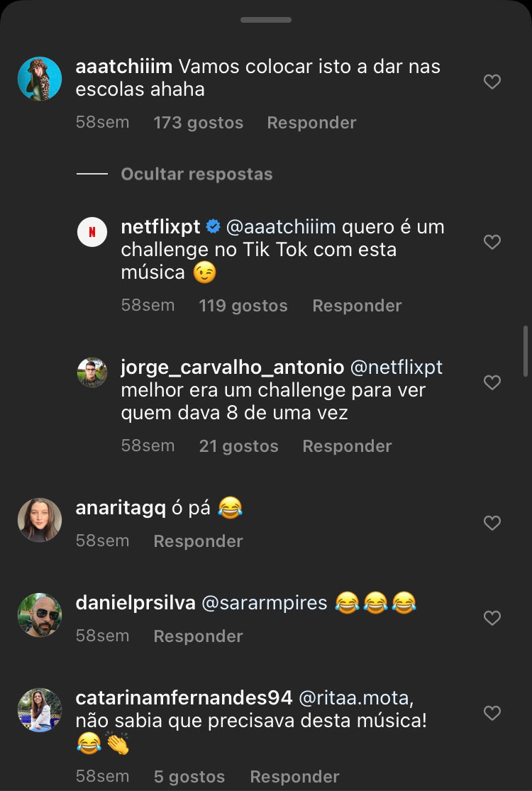The height and width of the screenshot is (791, 532).
Task: Open aaatchiiim's profile avatar
Action: [40, 79]
